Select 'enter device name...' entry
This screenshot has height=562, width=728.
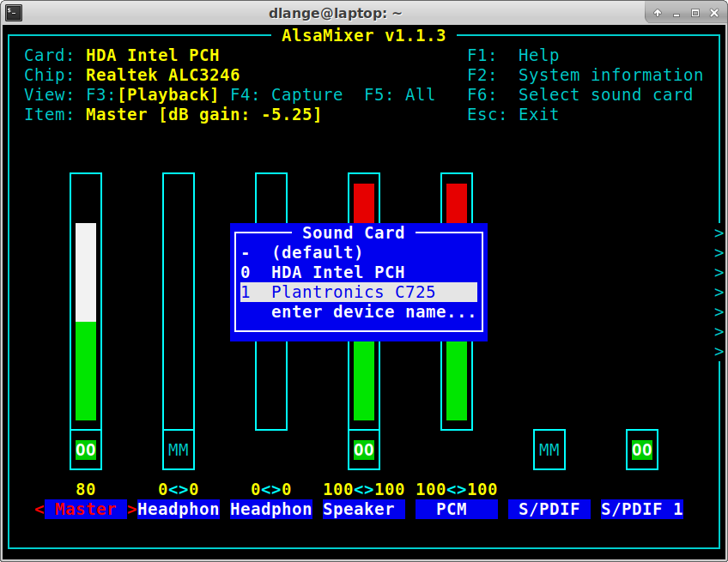point(359,311)
